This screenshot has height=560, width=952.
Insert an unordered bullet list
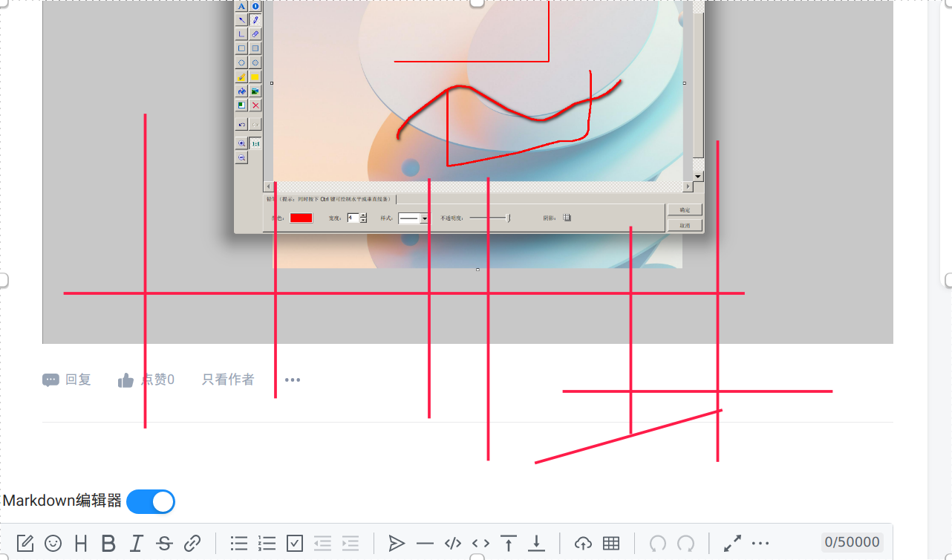click(239, 544)
